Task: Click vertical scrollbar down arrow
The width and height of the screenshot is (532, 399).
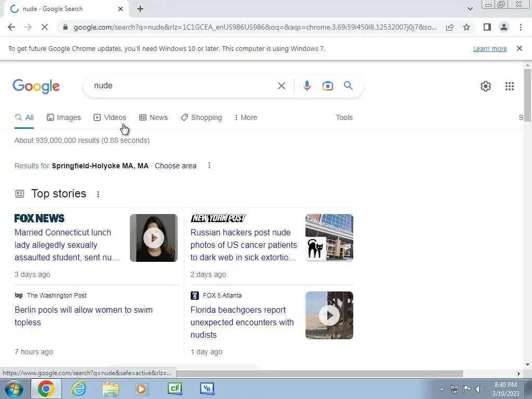Action: click(527, 365)
